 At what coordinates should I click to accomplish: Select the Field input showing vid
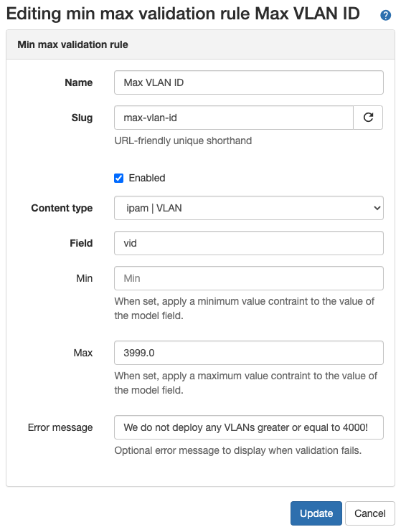(x=248, y=243)
